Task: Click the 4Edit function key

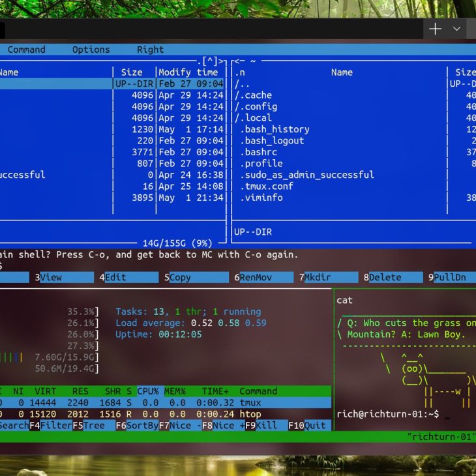Action: point(128,278)
